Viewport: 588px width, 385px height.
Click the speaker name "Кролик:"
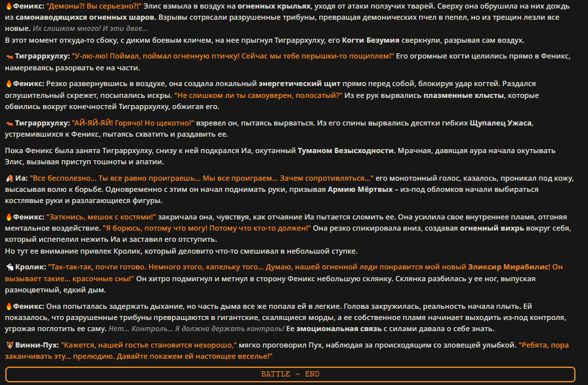31,267
